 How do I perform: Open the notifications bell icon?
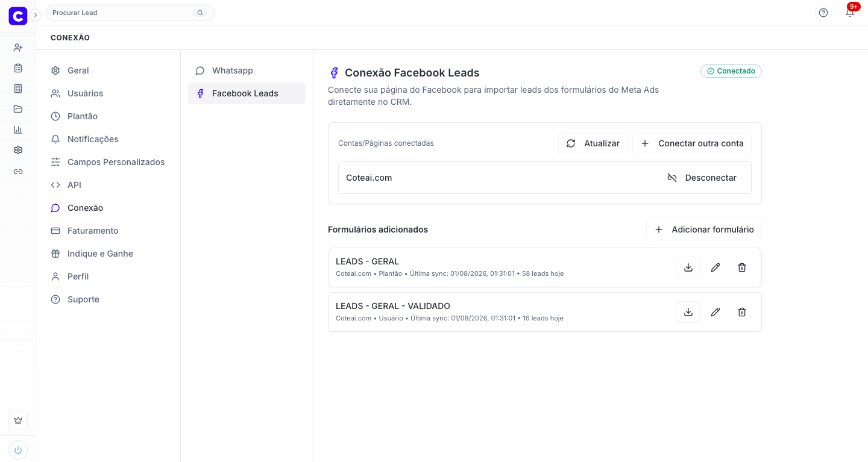point(850,13)
